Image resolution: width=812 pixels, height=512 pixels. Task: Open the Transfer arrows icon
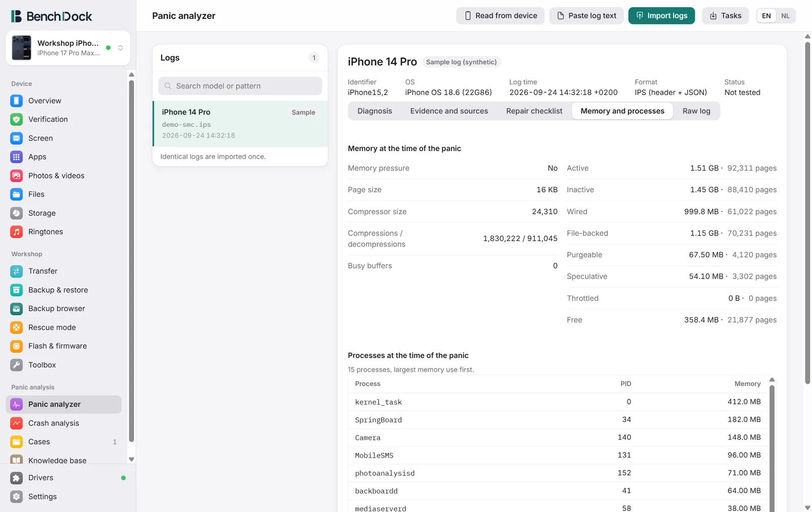[x=16, y=271]
